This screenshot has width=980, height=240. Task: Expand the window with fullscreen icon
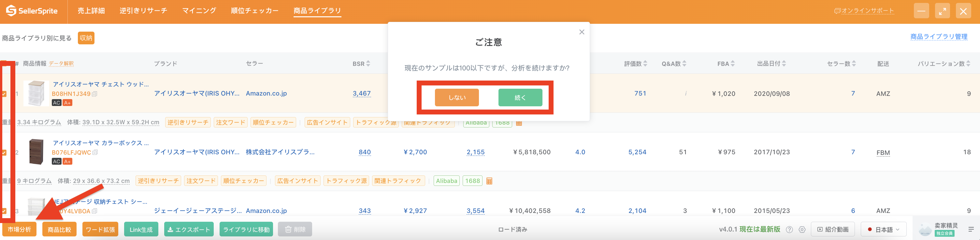942,11
